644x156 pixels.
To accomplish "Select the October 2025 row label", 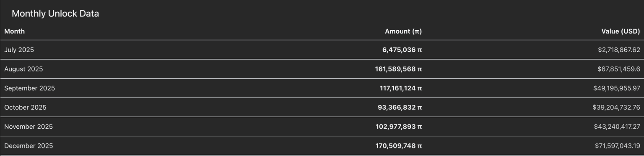I will tap(26, 107).
